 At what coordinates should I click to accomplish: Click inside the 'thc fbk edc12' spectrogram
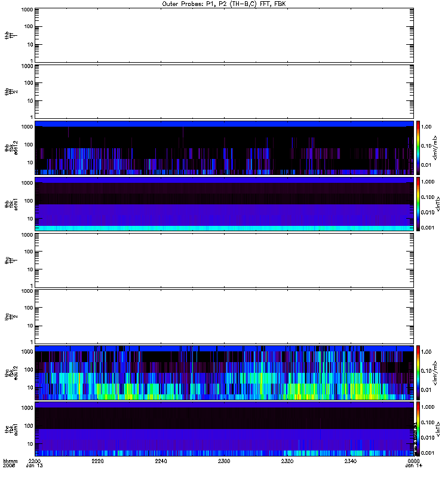click(224, 373)
